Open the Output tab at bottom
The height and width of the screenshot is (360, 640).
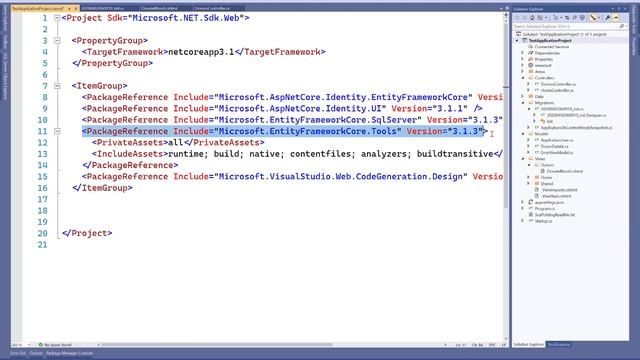point(36,353)
